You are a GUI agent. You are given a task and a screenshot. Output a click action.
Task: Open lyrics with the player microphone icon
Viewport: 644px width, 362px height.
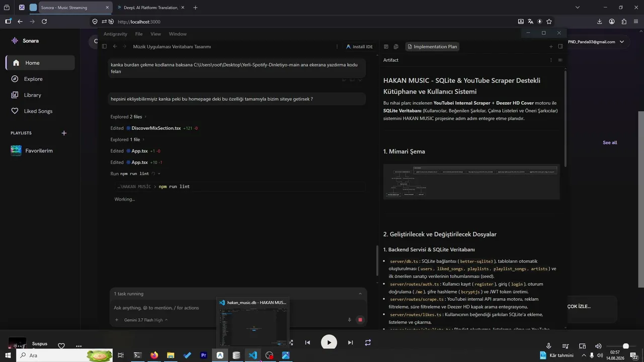click(x=549, y=346)
